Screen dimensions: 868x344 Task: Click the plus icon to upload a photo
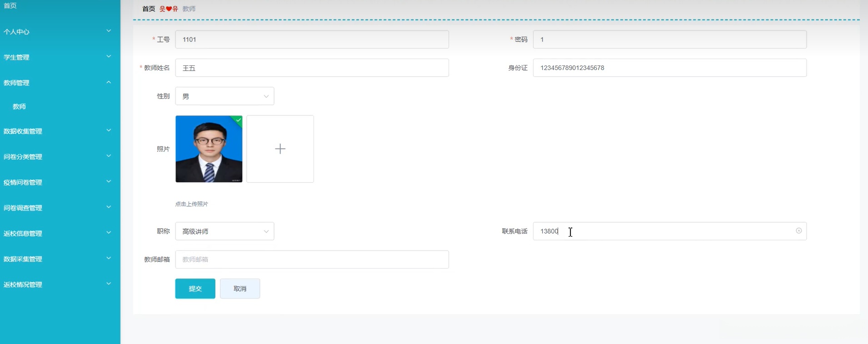280,149
